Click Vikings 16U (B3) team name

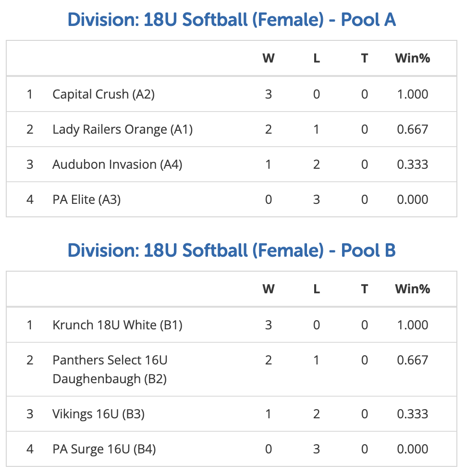click(x=98, y=414)
